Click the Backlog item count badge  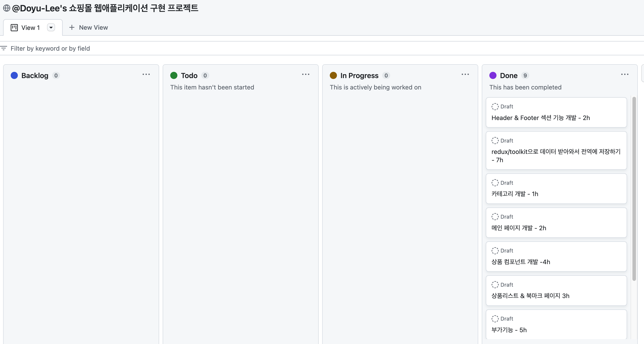point(56,76)
